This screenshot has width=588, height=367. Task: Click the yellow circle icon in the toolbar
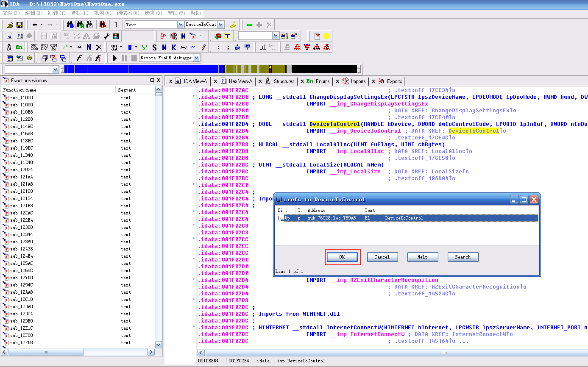point(326,36)
